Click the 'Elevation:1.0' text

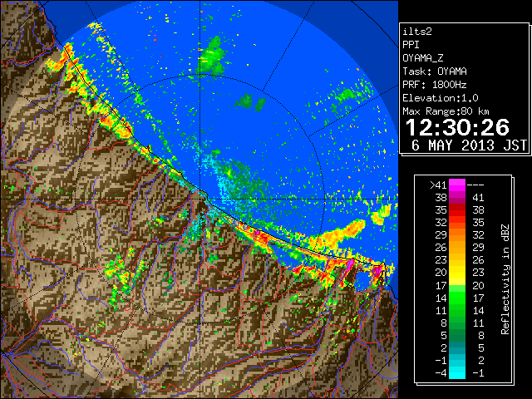pyautogui.click(x=441, y=98)
